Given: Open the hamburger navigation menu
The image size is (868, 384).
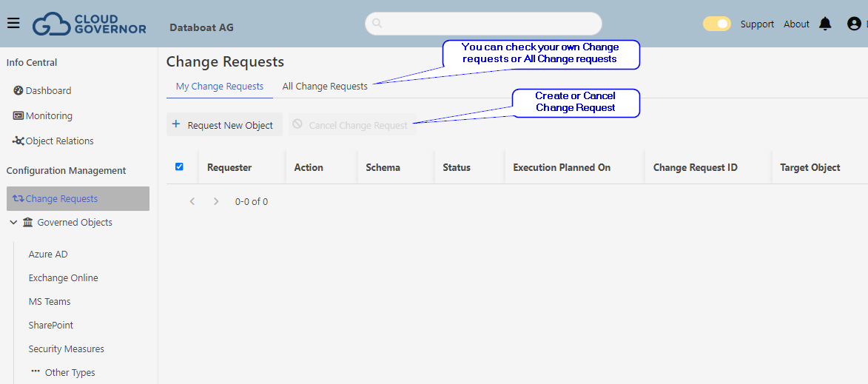Looking at the screenshot, I should pyautogui.click(x=13, y=23).
